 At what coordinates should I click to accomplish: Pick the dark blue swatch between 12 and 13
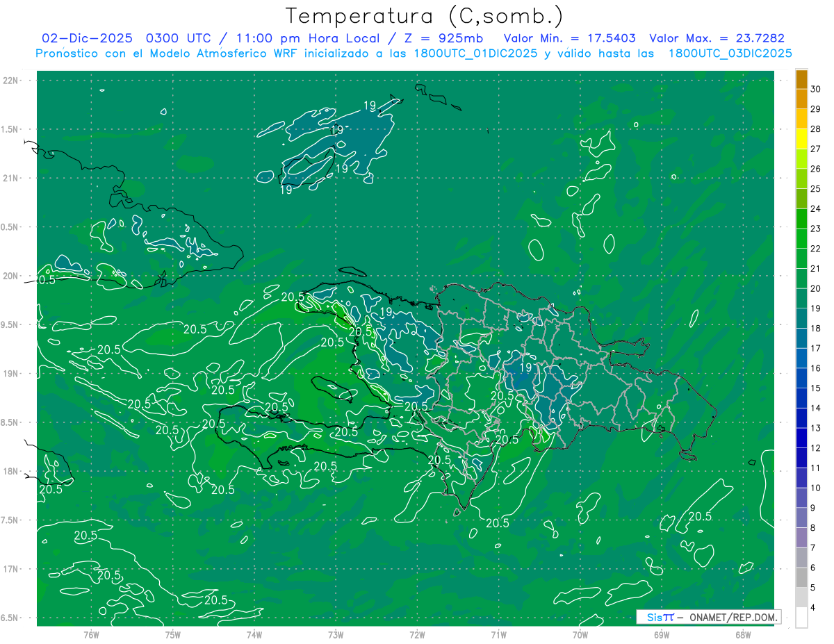click(x=801, y=438)
